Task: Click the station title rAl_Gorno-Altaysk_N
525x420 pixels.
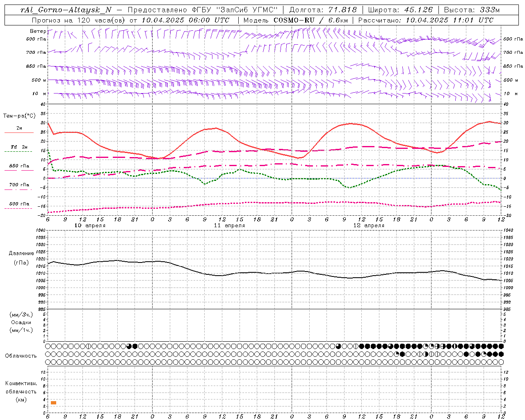Action: 66,10
